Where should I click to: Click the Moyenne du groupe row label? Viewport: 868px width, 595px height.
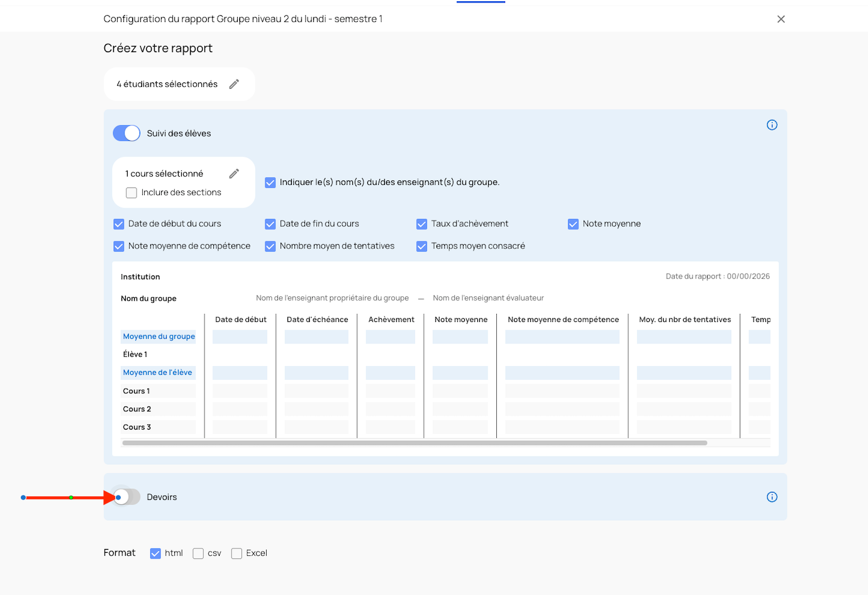coord(159,336)
